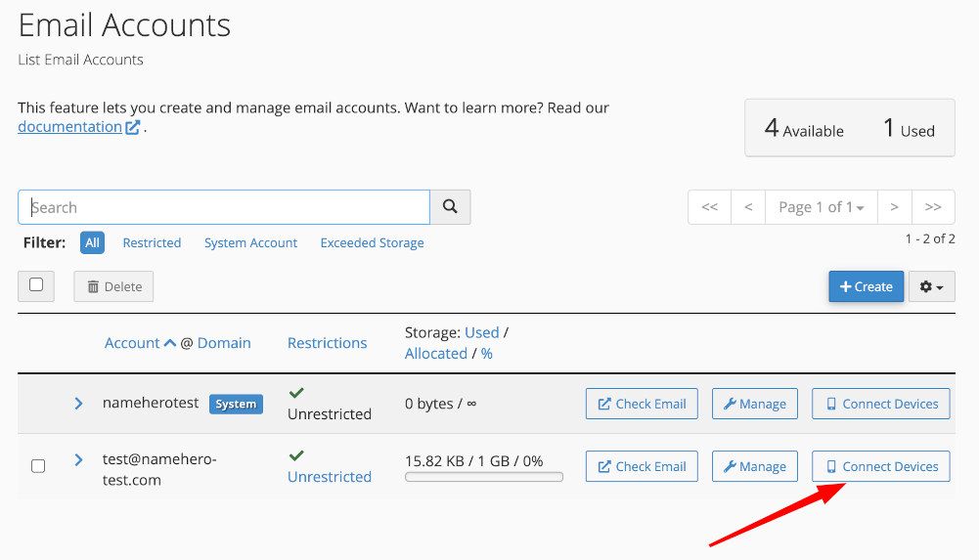
Task: Click the '15.82 KB / 1 GB / 0%' text
Action: [x=474, y=461]
